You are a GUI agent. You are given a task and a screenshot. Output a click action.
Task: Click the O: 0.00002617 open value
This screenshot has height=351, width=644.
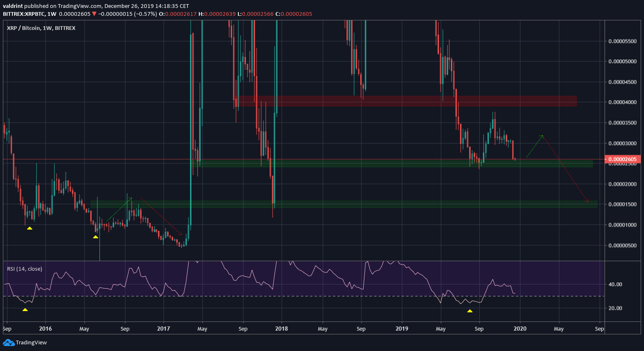pyautogui.click(x=177, y=13)
